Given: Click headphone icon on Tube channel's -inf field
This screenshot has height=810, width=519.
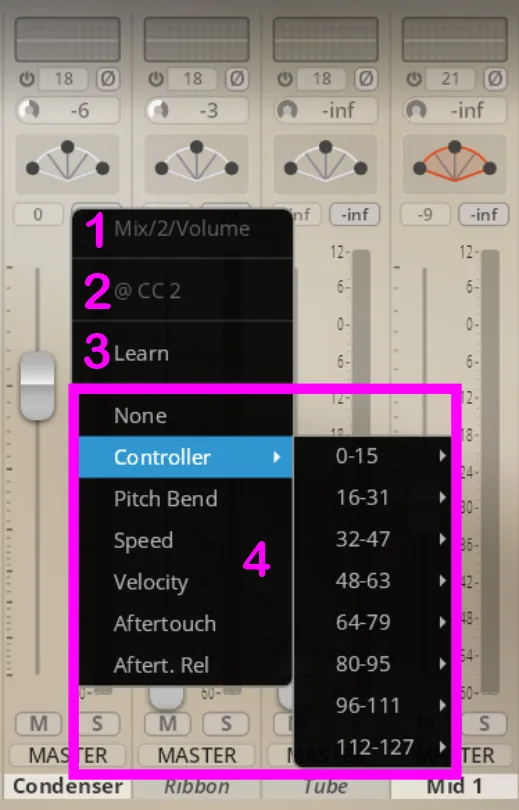Looking at the screenshot, I should [287, 110].
